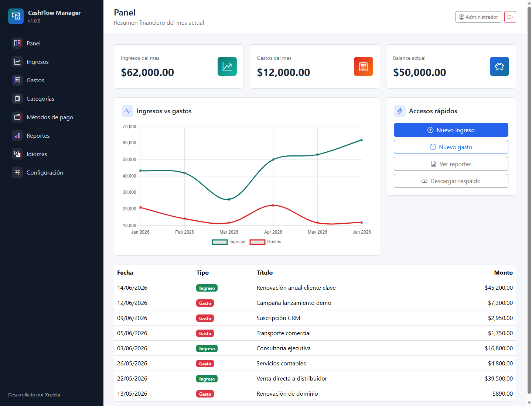532x406 pixels.
Task: Navigate to Categorías
Action: click(52, 99)
